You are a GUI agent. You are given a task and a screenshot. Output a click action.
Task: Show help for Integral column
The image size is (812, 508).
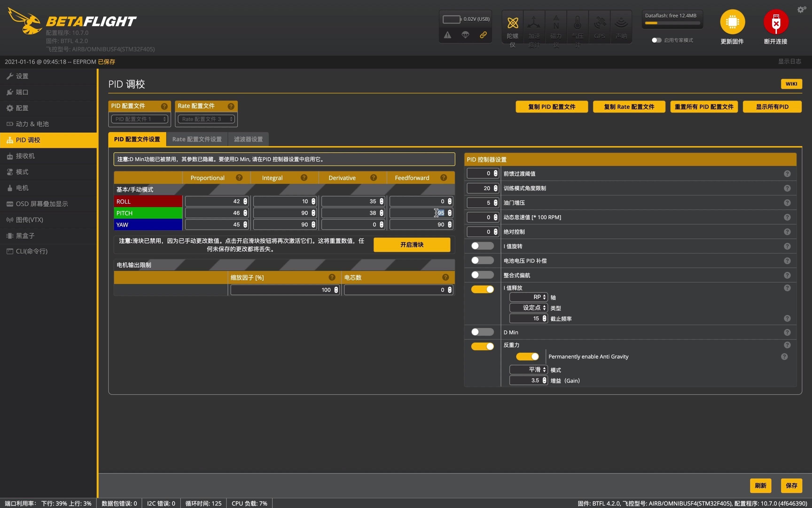point(304,177)
